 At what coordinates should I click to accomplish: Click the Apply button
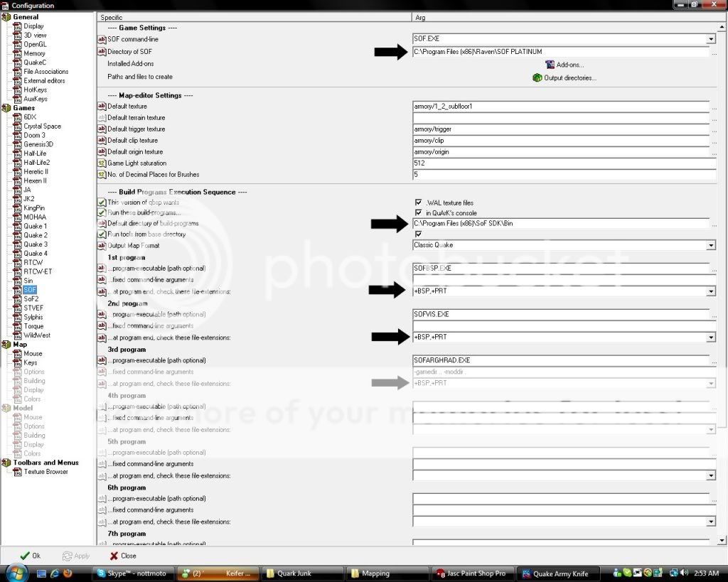pyautogui.click(x=75, y=556)
